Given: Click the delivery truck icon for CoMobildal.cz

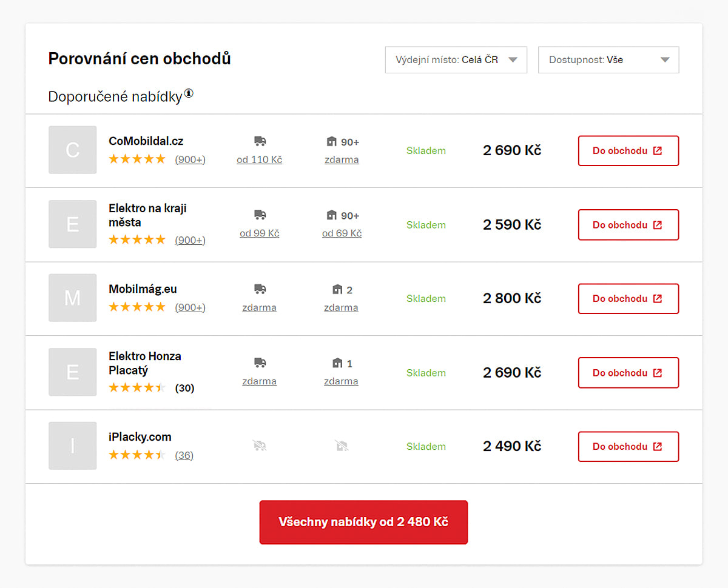Looking at the screenshot, I should (x=260, y=141).
